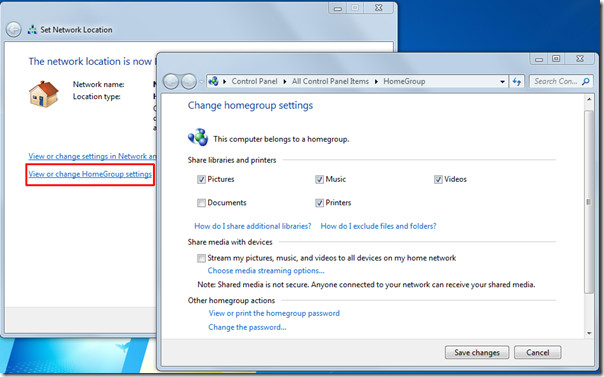Click View or print the homegroup password

pos(274,313)
